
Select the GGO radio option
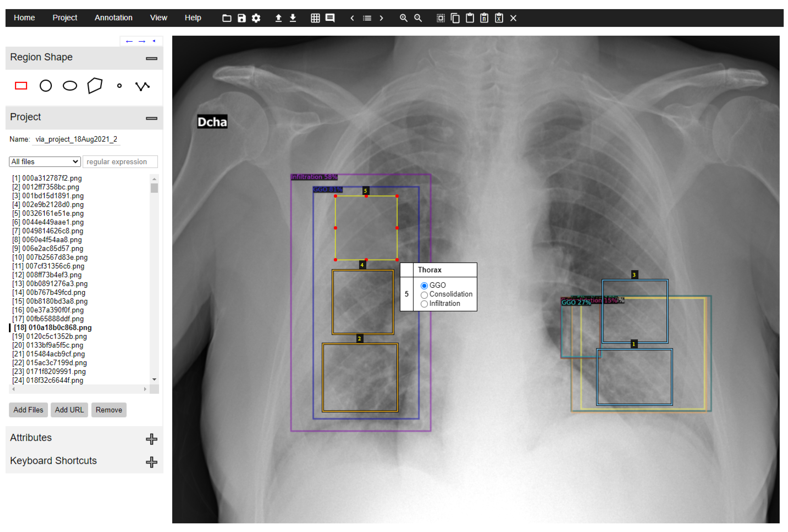(x=424, y=286)
